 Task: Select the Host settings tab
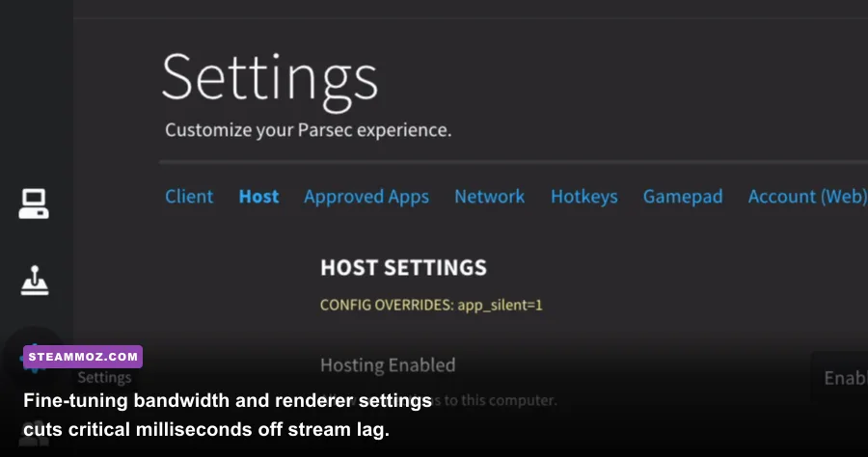click(x=258, y=197)
